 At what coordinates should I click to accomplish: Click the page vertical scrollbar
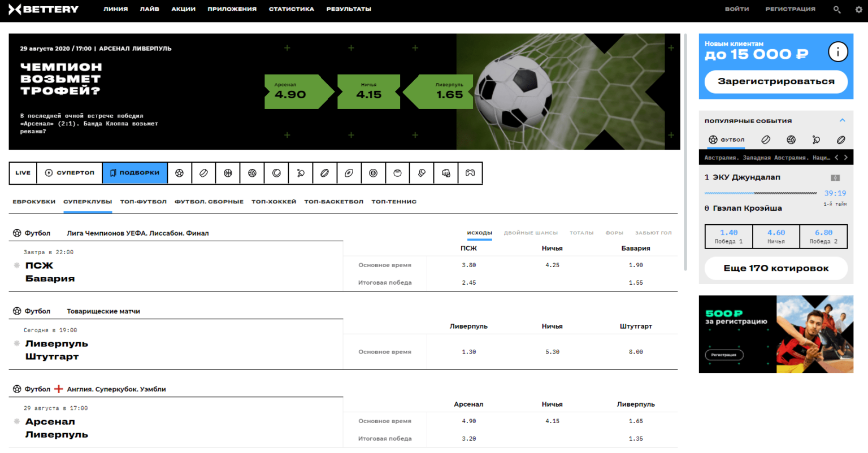pos(685,152)
